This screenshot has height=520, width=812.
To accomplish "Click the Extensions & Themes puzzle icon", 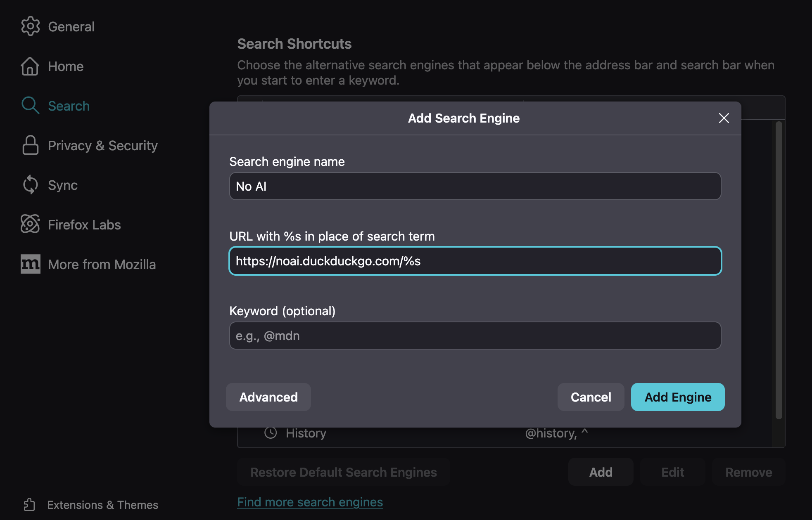I will click(x=29, y=504).
